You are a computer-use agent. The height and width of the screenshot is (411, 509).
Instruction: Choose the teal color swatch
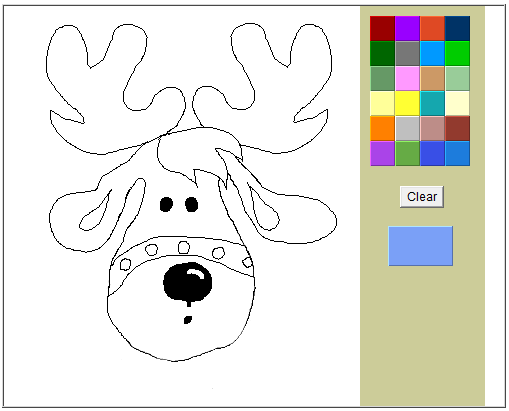click(432, 103)
